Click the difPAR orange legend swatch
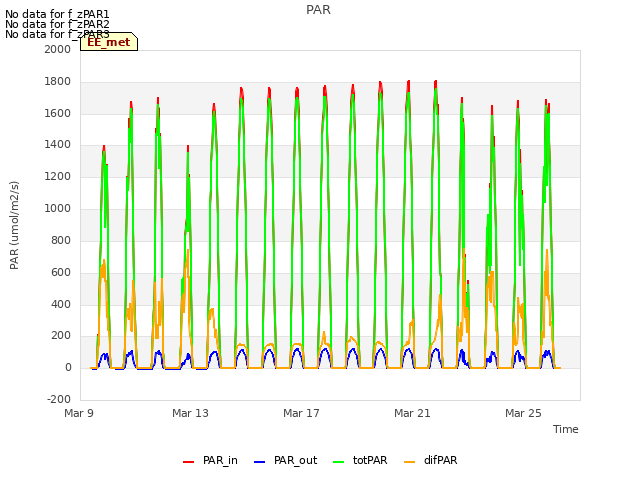This screenshot has width=640, height=480. click(x=409, y=462)
